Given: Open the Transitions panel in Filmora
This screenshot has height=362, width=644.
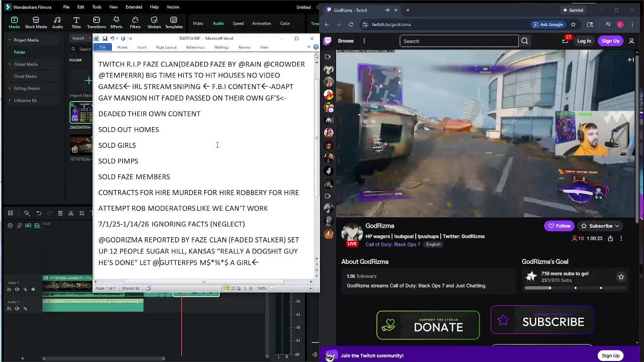Looking at the screenshot, I should click(96, 23).
